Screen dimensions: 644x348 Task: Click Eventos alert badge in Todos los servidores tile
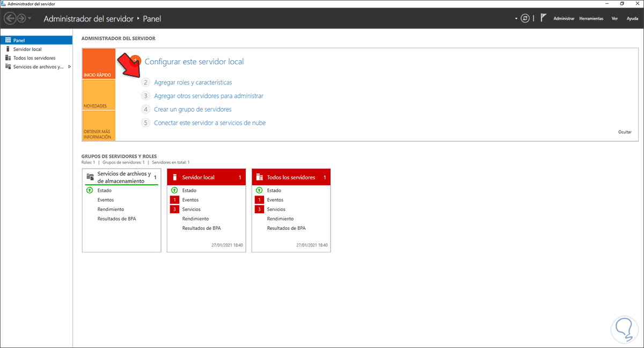[259, 200]
